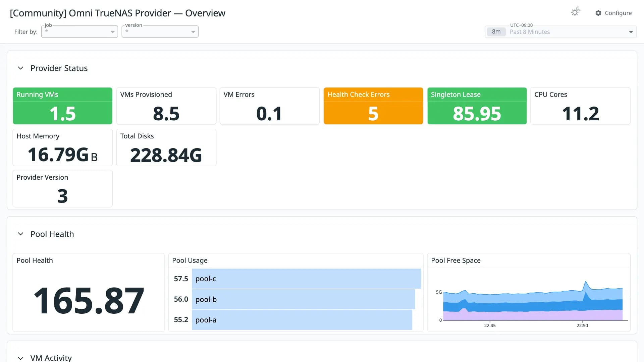Click the 57.5 value beside pool-c

point(181,279)
